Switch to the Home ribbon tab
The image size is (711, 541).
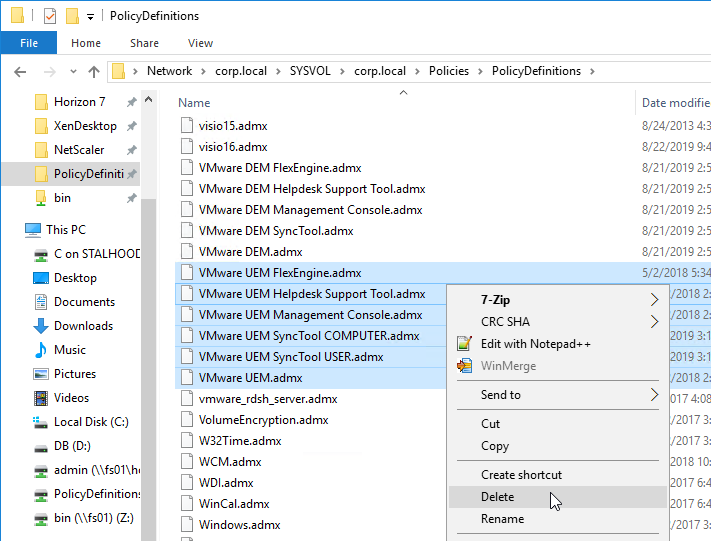click(86, 43)
